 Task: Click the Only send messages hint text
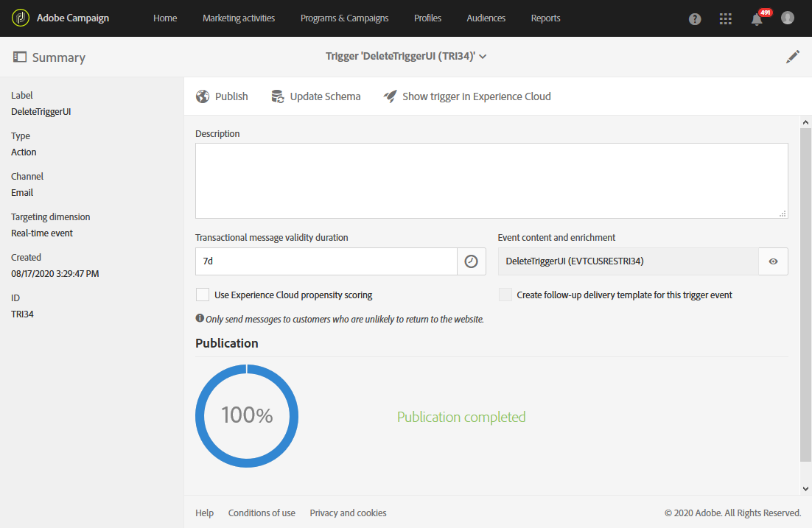pos(345,319)
